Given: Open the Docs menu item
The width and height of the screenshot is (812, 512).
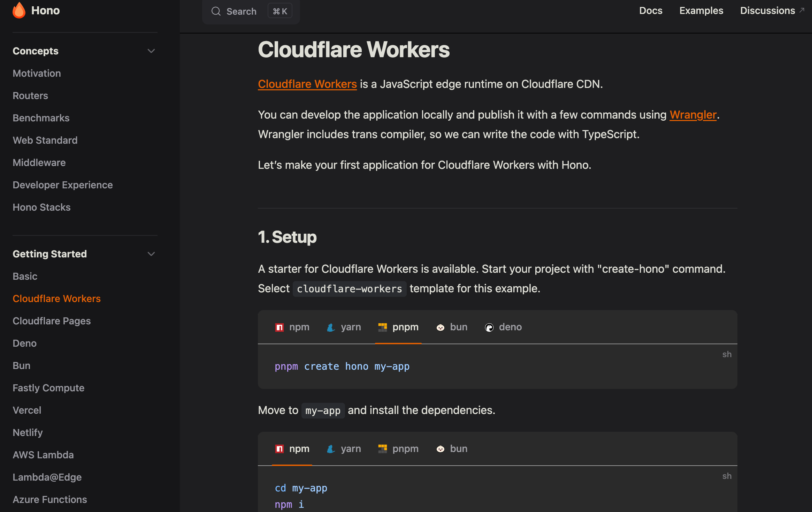Looking at the screenshot, I should tap(650, 10).
